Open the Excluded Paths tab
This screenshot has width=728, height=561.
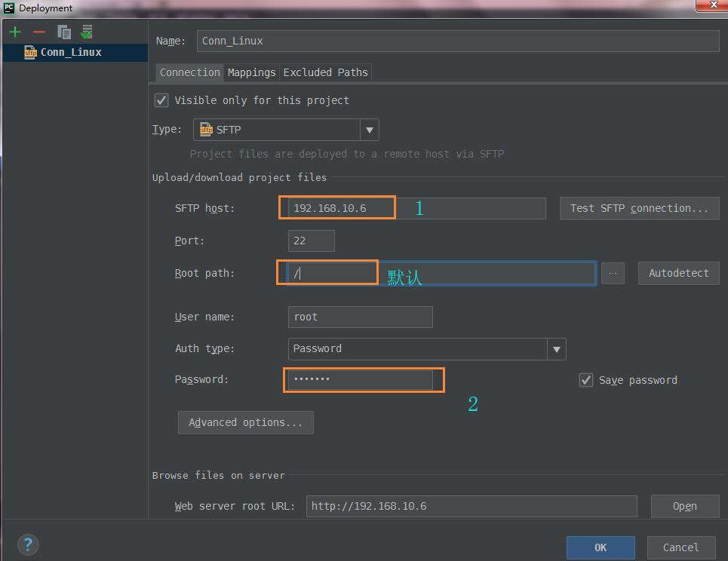point(325,72)
